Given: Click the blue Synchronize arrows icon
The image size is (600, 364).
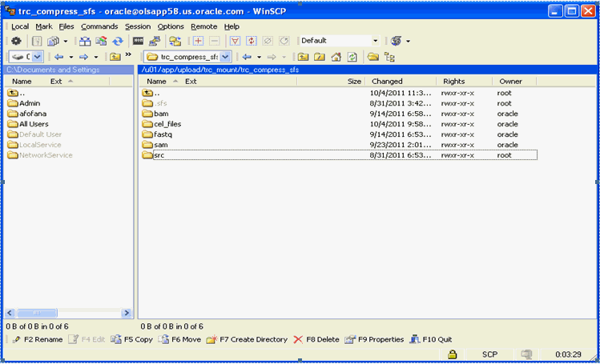Looking at the screenshot, I should tap(118, 41).
